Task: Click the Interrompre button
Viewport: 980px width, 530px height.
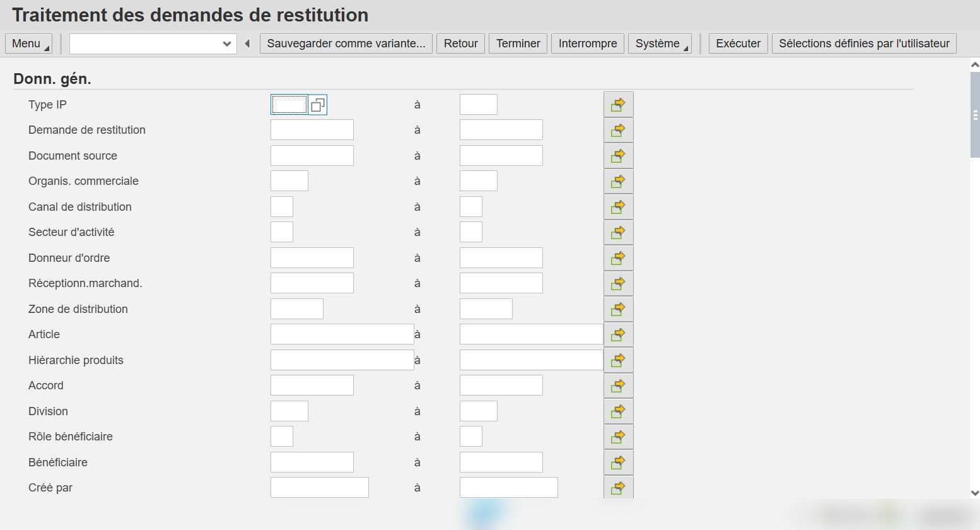Action: coord(588,44)
